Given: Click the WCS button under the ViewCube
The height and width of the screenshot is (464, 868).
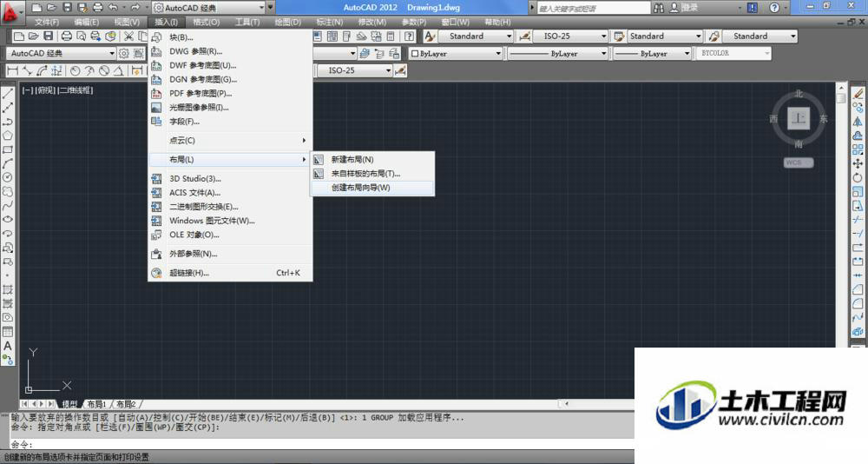Looking at the screenshot, I should (x=799, y=162).
